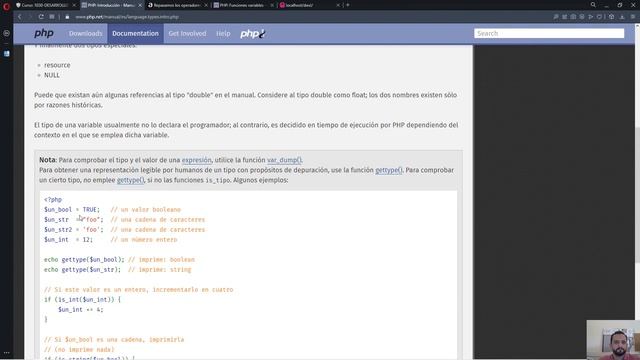
Task: Open the sidebar three-dots setup
Action: 7,353
